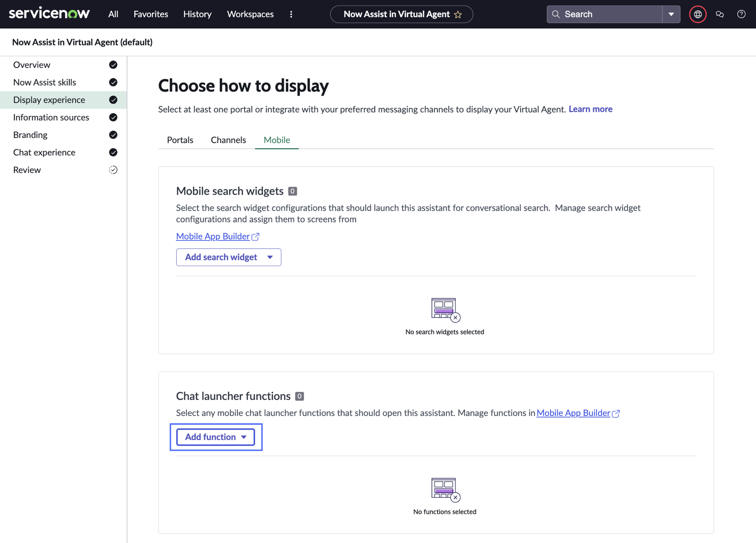Click the Chat launcher functions heading
Screen dimensions: 756x543
click(233, 396)
